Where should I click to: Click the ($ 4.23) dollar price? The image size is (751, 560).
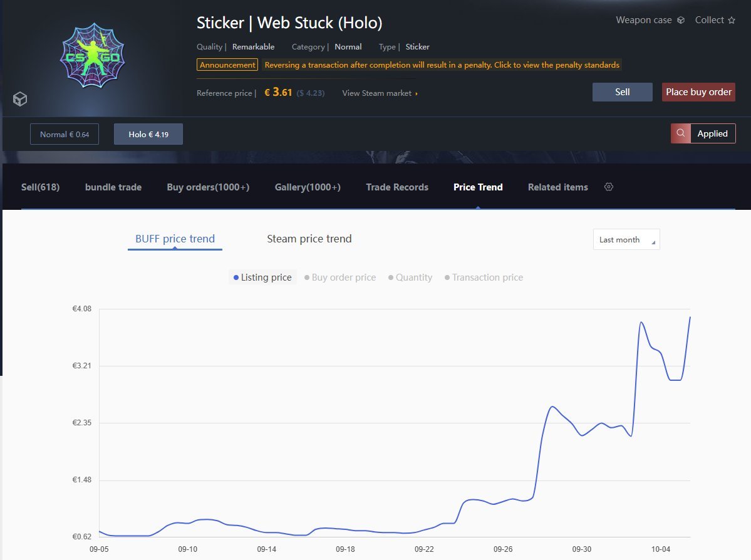311,93
